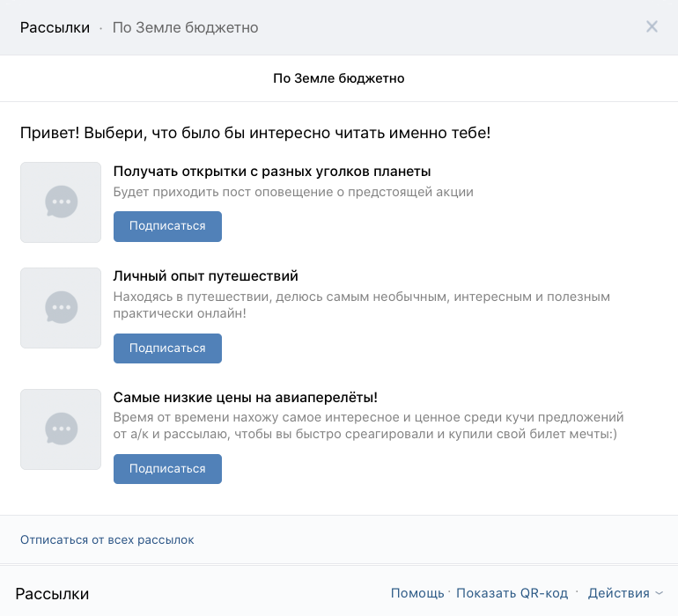Subscribe to Личный опыт путешествий
Viewport: 678px width, 616px height.
coord(168,348)
